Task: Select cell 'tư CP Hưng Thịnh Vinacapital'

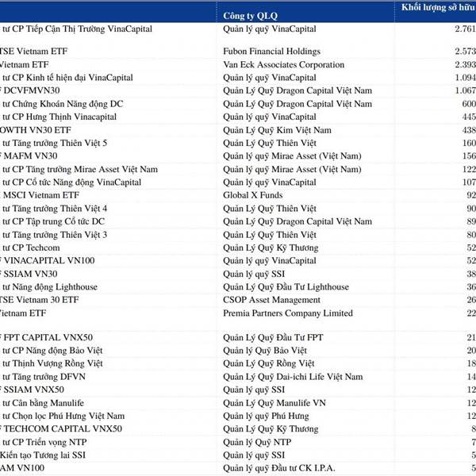Action: tap(59, 117)
